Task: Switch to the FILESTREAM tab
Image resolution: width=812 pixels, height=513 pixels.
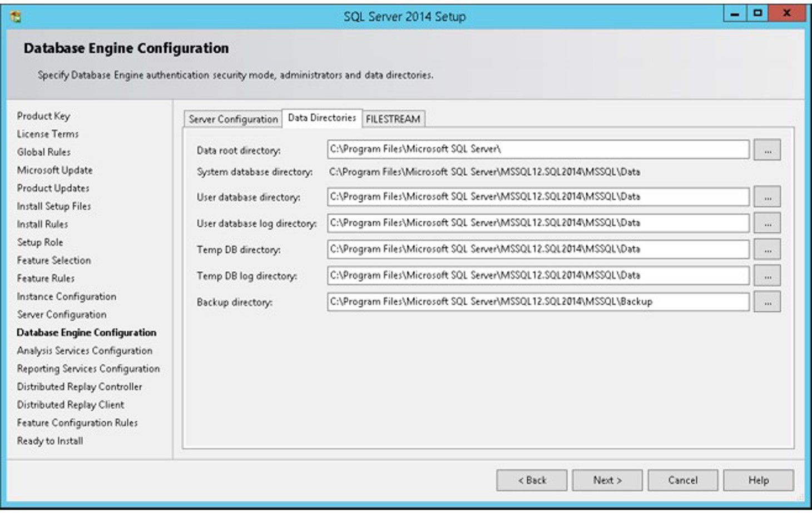Action: [392, 118]
